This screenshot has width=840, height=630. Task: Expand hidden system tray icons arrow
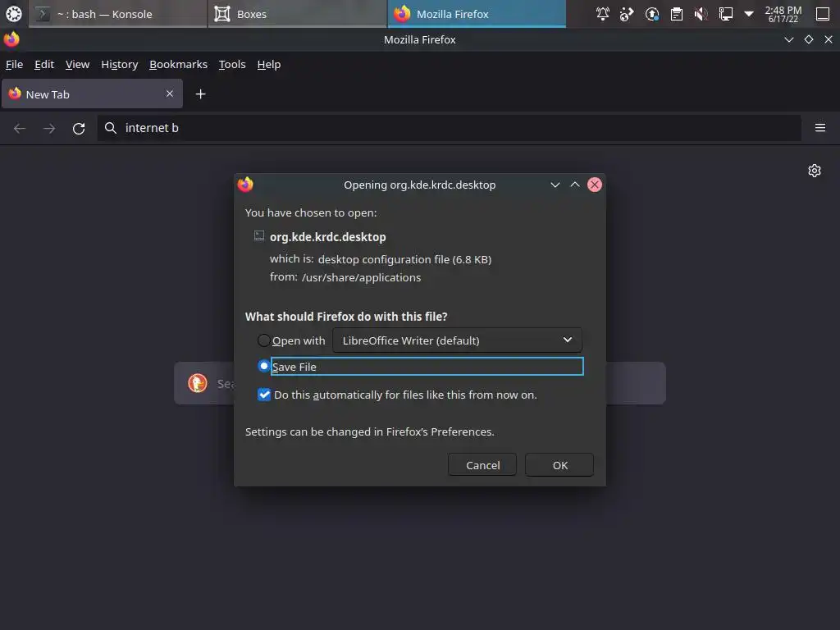click(749, 14)
